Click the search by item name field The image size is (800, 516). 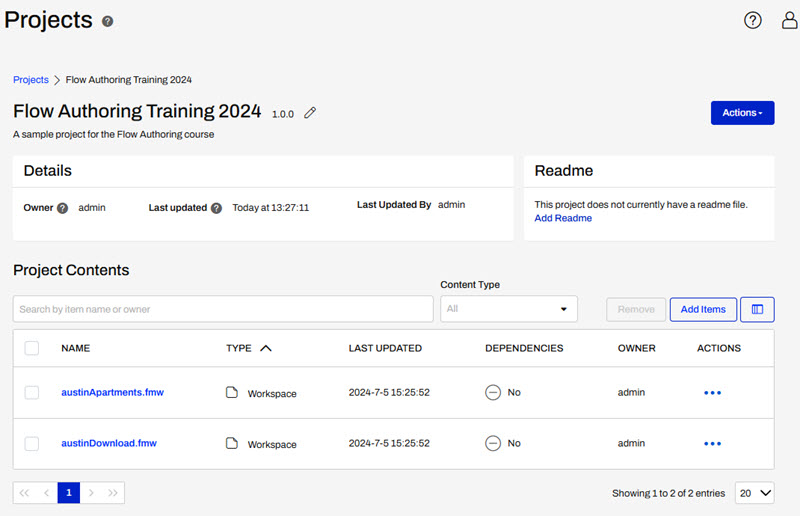click(x=223, y=309)
